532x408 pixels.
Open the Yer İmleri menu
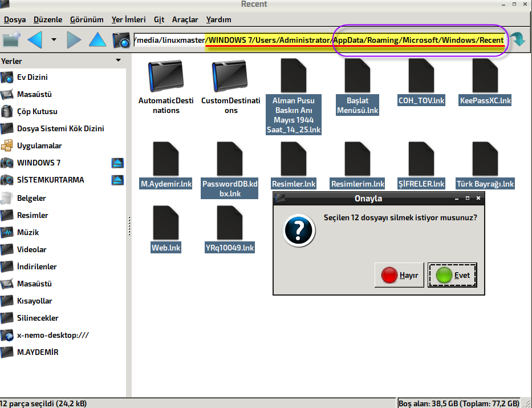click(129, 20)
